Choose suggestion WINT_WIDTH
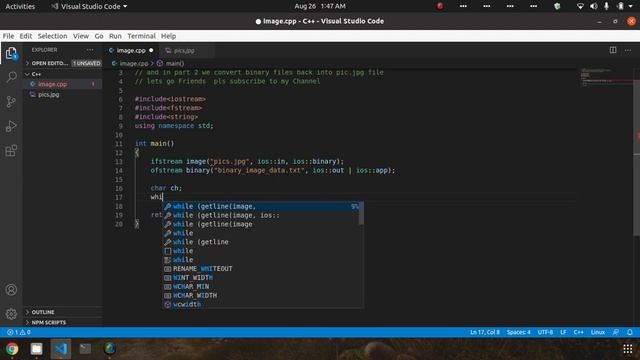Screen dimensions: 640x360 261,278
